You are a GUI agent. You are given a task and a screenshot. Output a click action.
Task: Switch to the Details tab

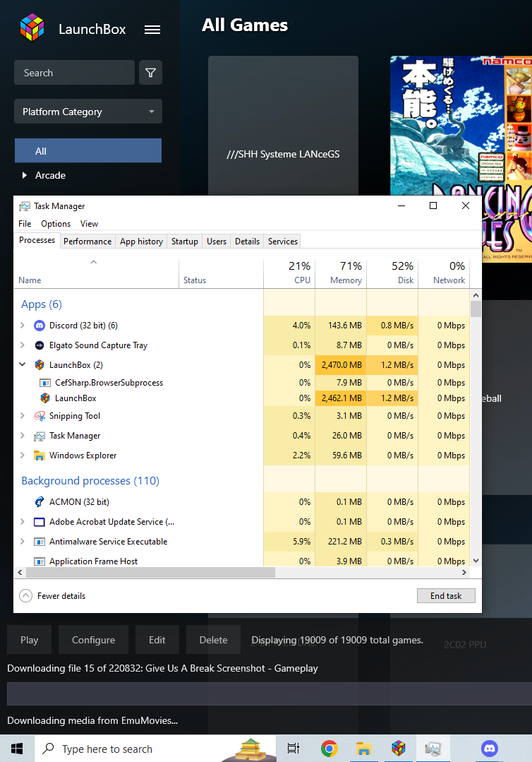(x=247, y=242)
